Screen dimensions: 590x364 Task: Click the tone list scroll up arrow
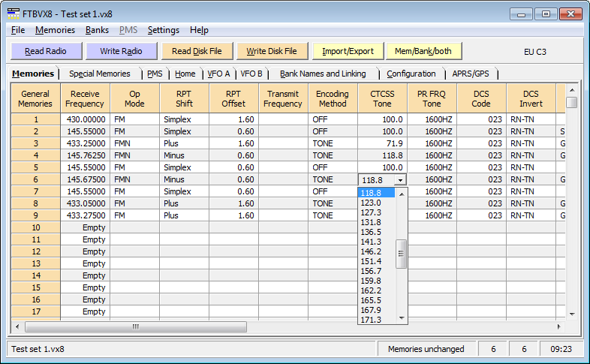[402, 194]
